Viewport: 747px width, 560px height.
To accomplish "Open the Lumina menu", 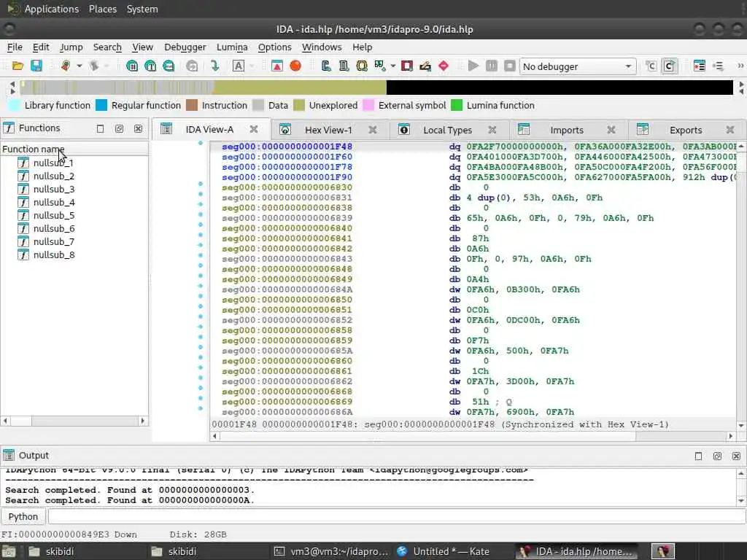I will [232, 47].
